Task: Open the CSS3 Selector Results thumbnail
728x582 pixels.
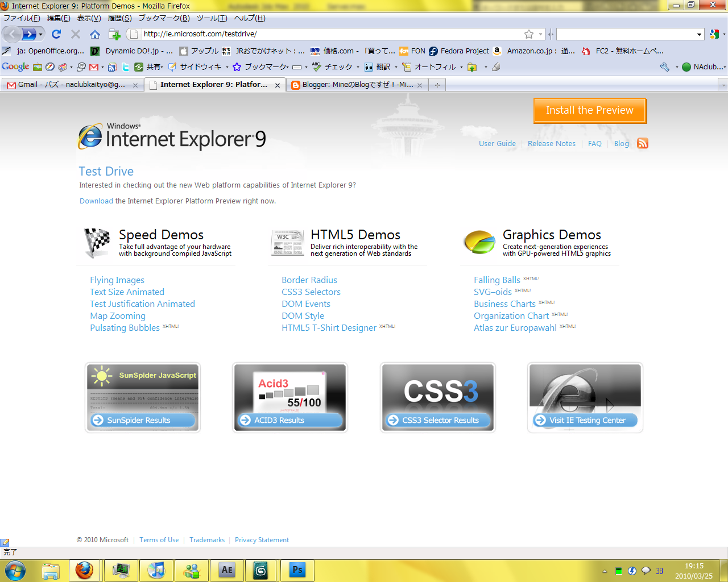Action: [438, 397]
